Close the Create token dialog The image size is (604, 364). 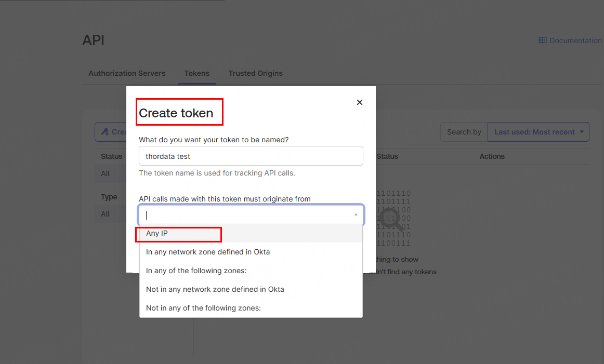click(359, 102)
